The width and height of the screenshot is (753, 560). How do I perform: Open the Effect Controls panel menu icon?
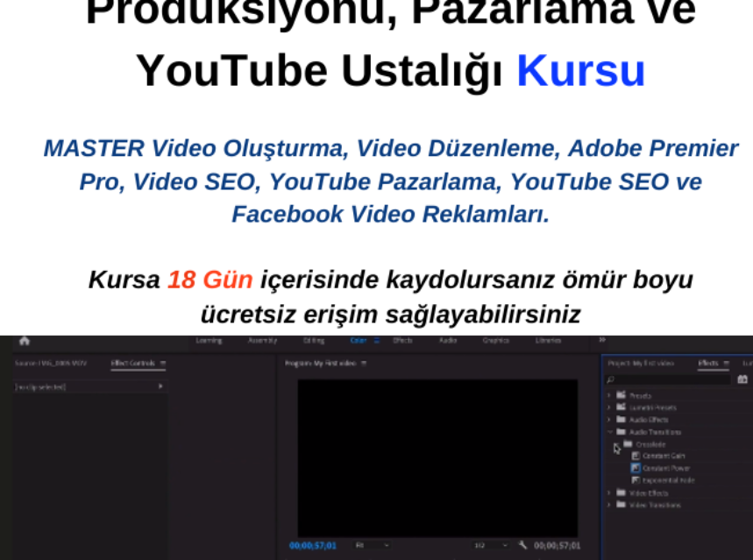163,363
